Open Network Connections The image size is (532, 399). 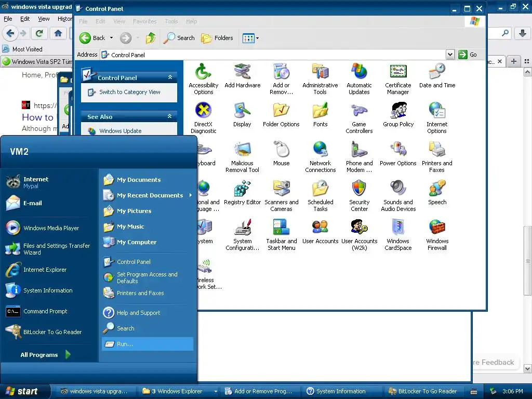[320, 157]
